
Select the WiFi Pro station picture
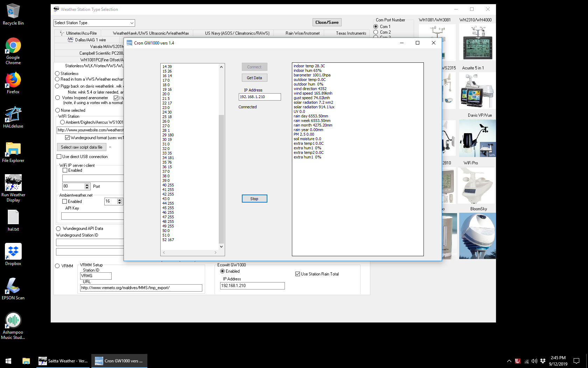point(476,185)
